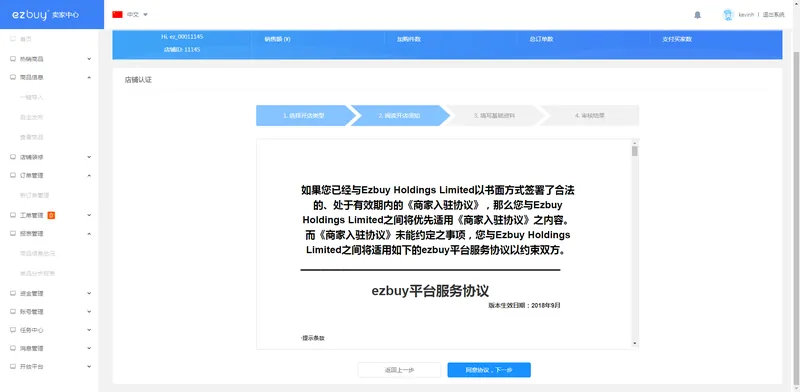This screenshot has height=392, width=800.
Task: Click the agreement panel scrollbar thumb
Action: (x=635, y=151)
